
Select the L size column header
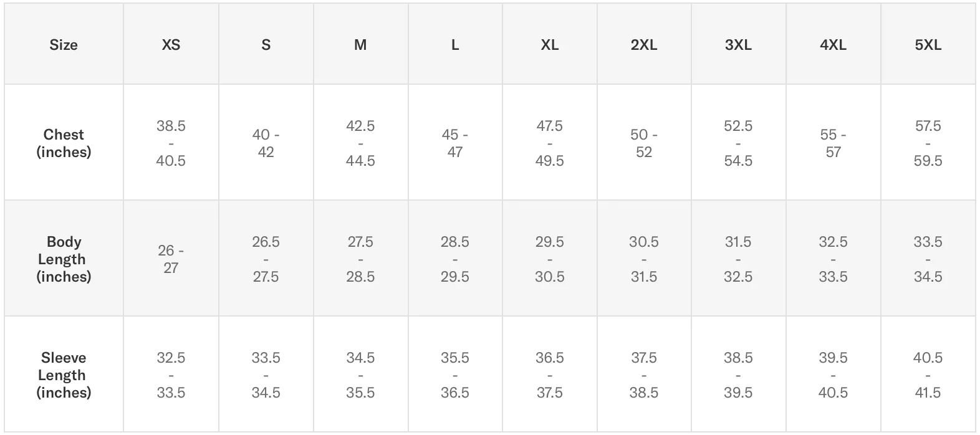pyautogui.click(x=455, y=45)
